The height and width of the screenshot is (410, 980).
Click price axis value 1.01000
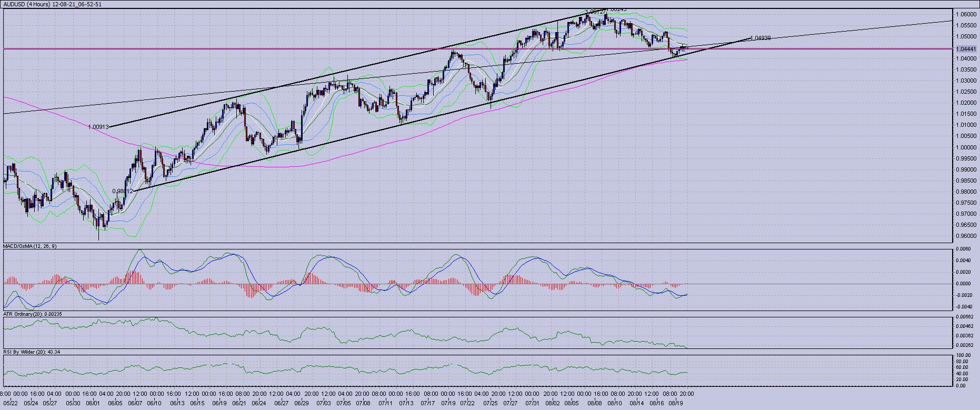tap(967, 125)
